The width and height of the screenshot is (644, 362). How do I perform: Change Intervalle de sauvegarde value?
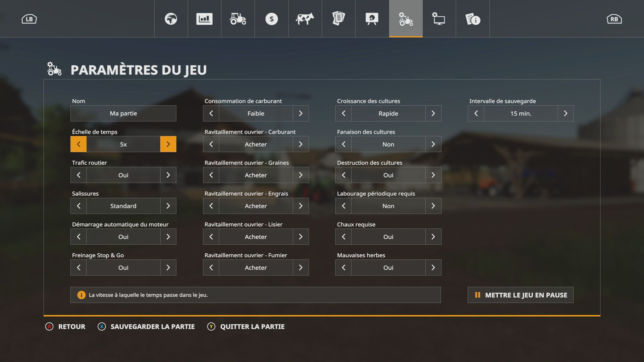(x=565, y=113)
